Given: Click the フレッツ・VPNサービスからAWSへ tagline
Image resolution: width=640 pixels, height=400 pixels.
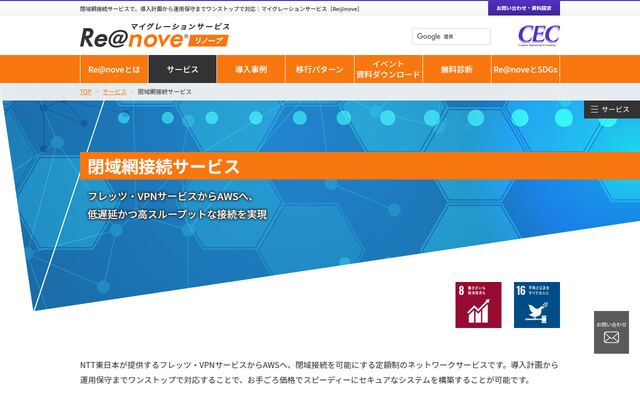Looking at the screenshot, I should [x=171, y=196].
